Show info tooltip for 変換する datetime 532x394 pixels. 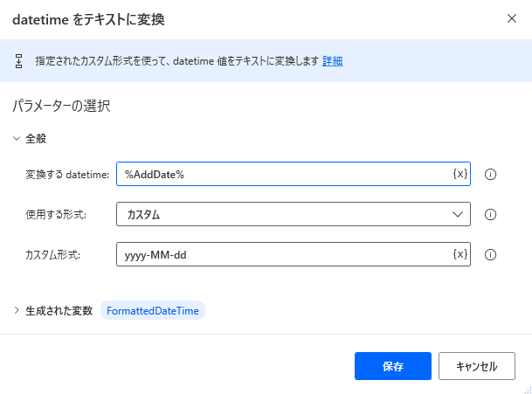[x=490, y=175]
